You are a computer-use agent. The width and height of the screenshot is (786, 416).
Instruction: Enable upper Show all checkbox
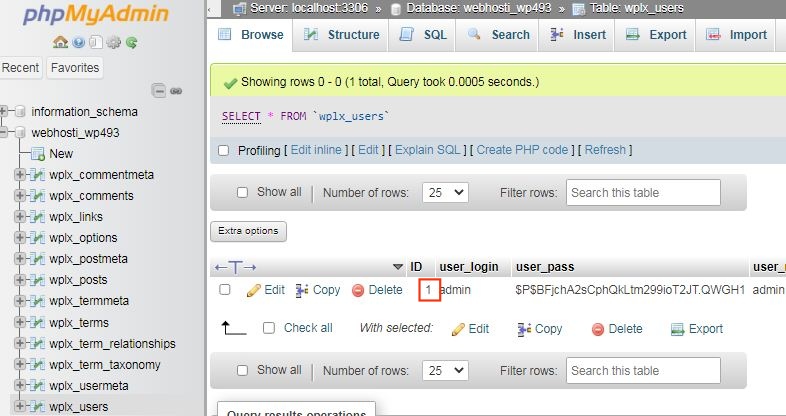point(243,192)
